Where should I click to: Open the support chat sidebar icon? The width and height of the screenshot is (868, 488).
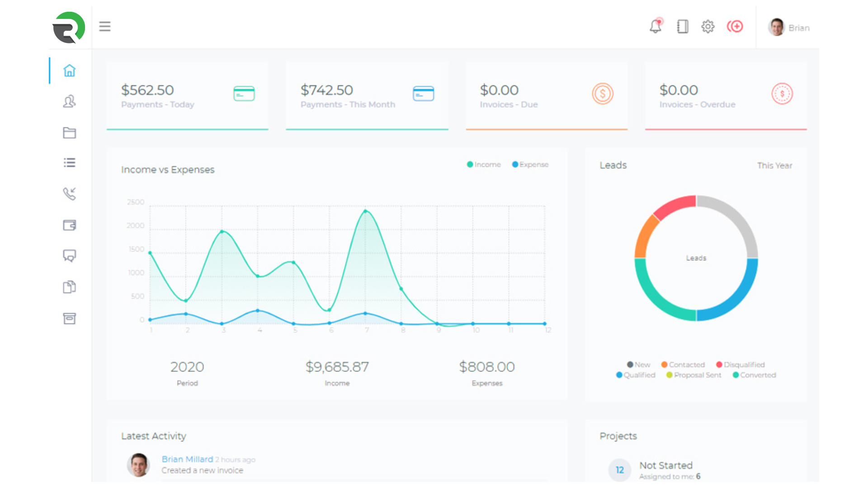pos(69,256)
